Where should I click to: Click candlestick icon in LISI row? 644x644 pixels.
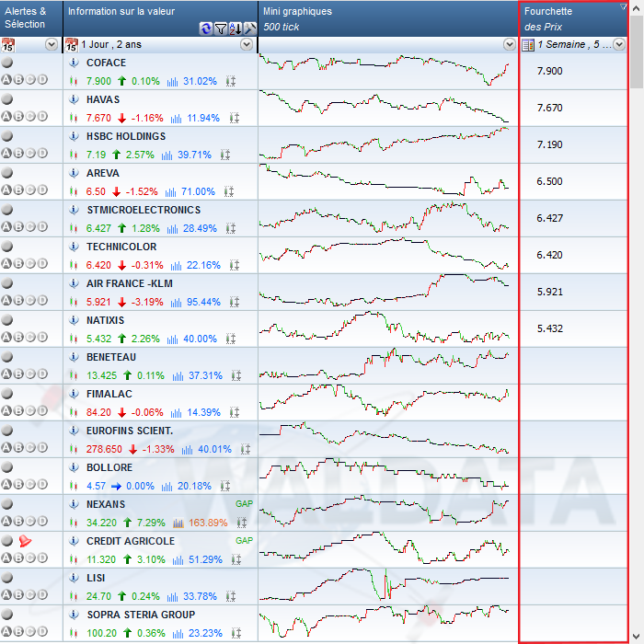point(74,596)
